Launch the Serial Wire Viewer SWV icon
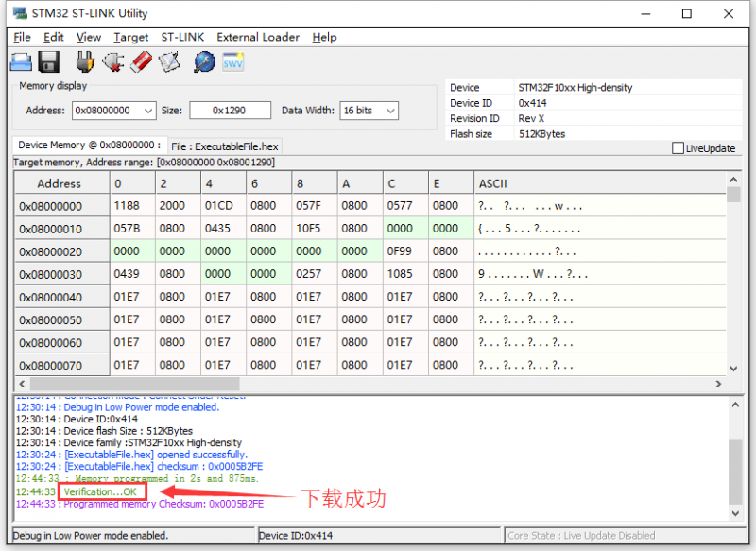 coord(232,62)
